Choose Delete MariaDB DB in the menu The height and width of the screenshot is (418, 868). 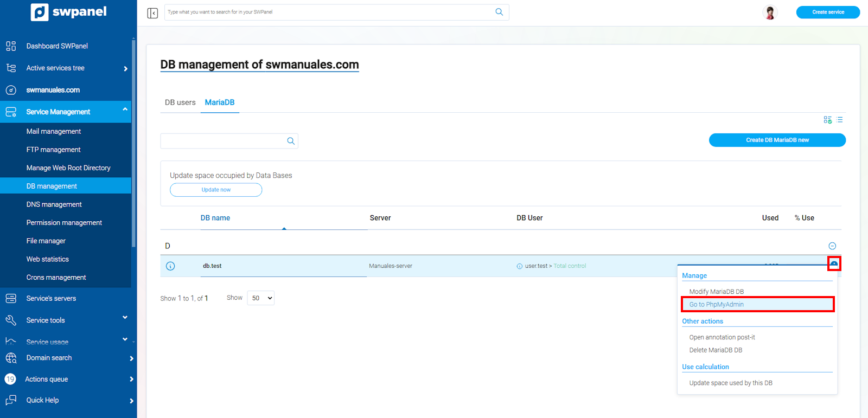pos(716,350)
